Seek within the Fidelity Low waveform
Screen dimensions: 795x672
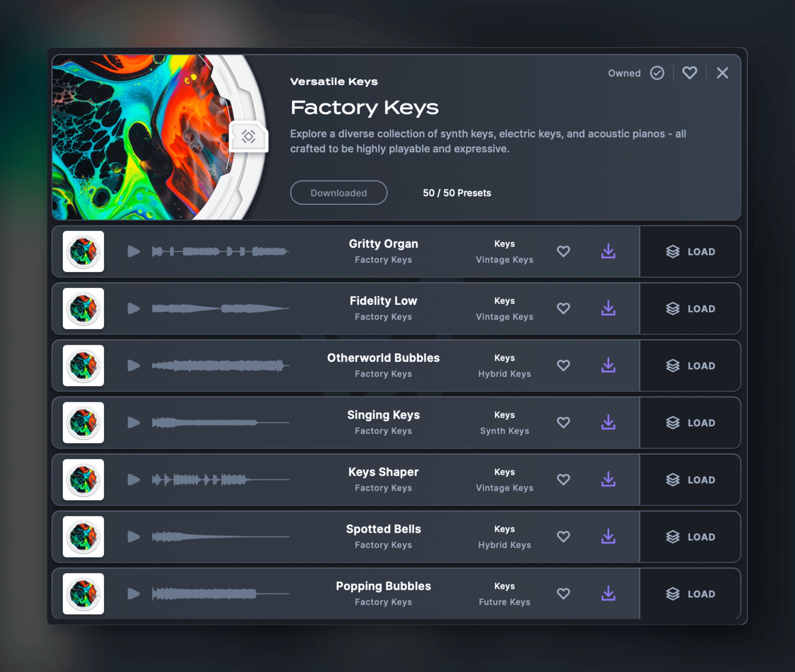click(220, 309)
